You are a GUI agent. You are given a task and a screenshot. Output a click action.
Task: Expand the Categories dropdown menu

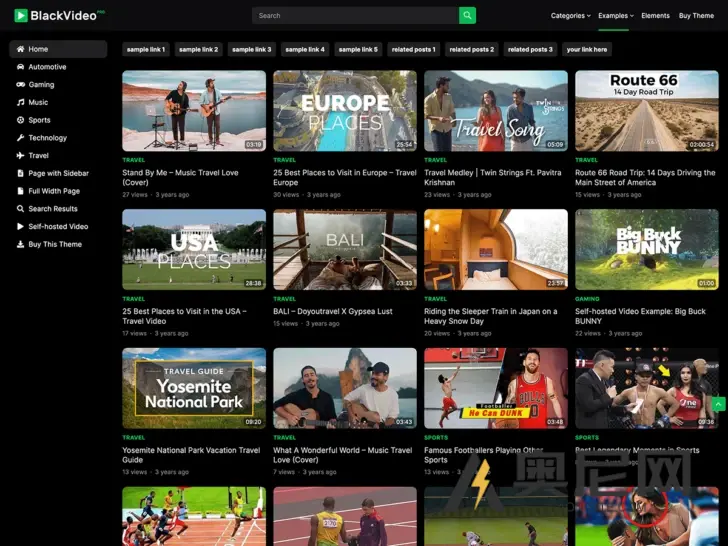[571, 15]
